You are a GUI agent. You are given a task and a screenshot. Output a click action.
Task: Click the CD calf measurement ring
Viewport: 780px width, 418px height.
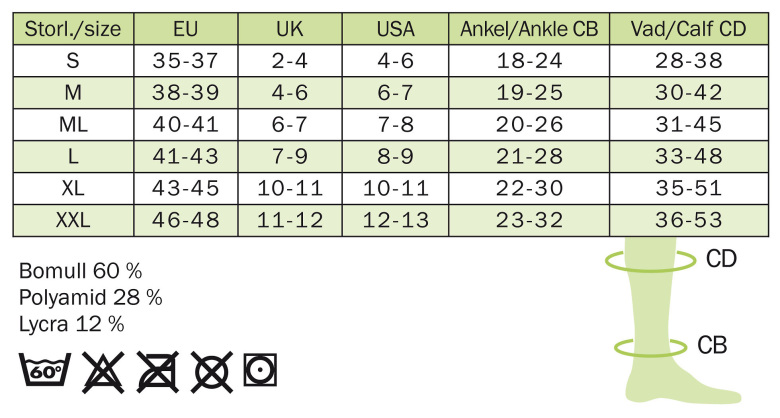[650, 261]
